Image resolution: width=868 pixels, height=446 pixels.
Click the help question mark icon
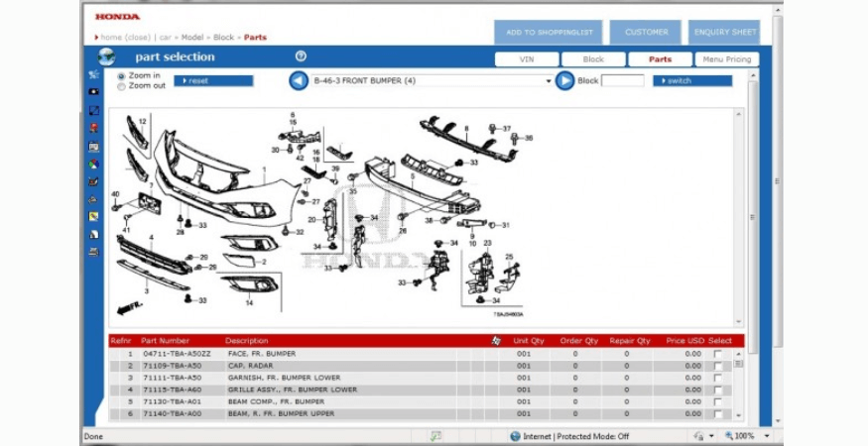click(x=301, y=57)
